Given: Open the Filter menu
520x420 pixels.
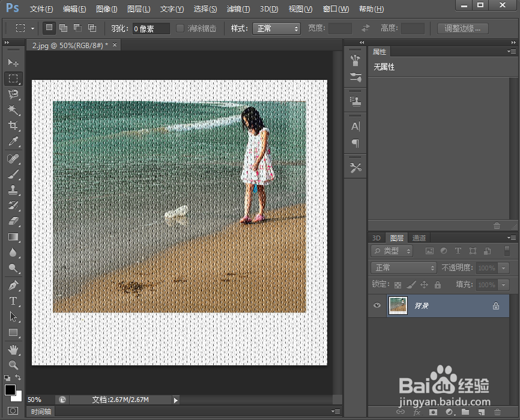Looking at the screenshot, I should pyautogui.click(x=238, y=9).
